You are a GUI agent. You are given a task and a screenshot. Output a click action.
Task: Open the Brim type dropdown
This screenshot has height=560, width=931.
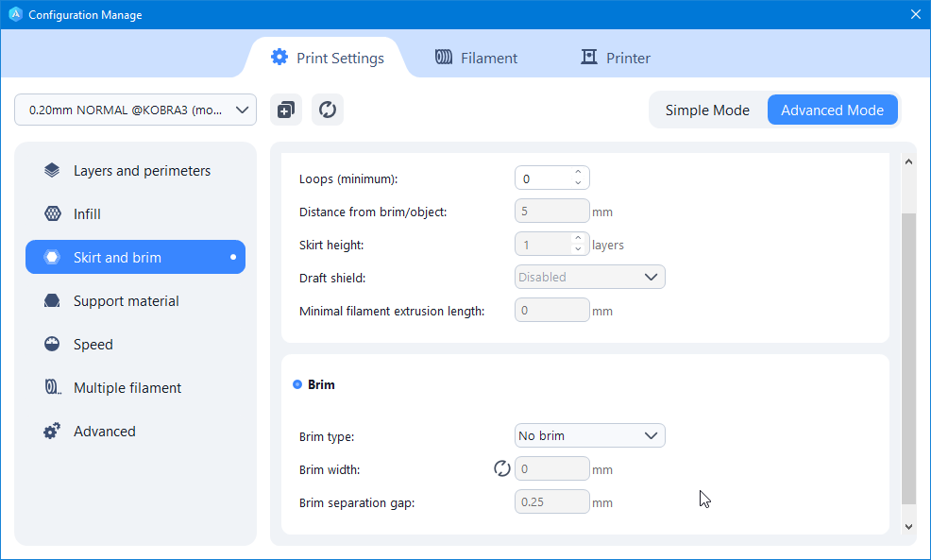589,435
